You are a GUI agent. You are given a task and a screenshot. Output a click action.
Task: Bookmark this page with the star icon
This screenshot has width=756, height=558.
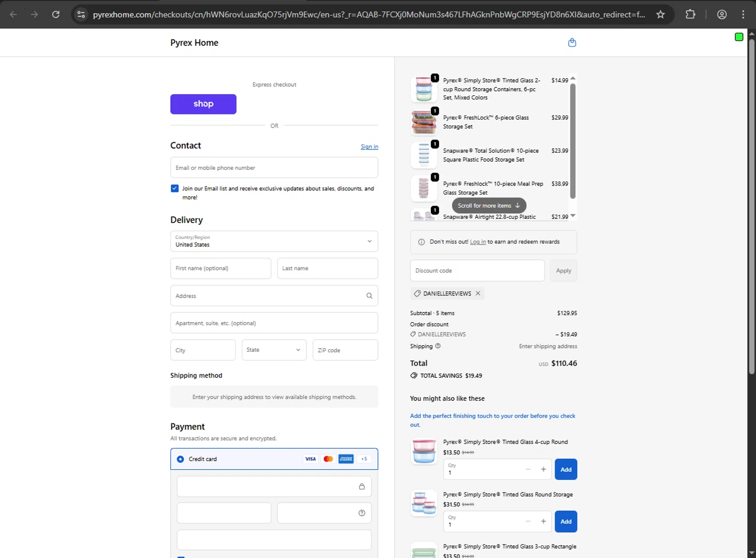tap(660, 15)
